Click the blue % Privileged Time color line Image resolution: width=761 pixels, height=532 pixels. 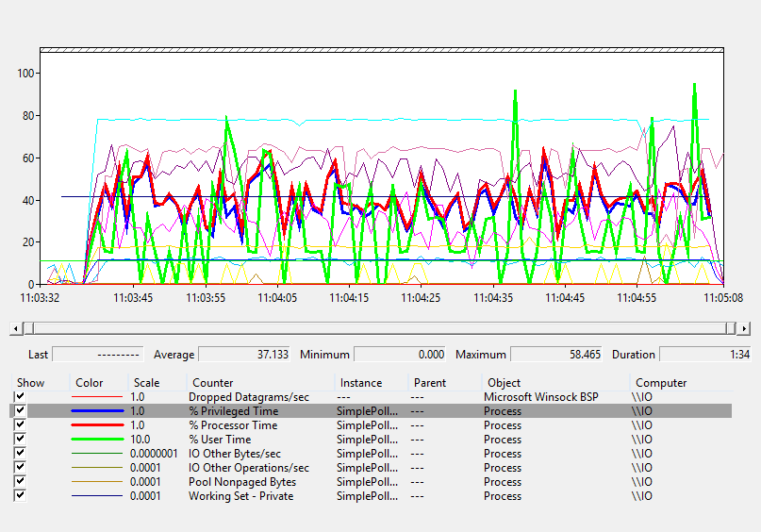click(98, 411)
